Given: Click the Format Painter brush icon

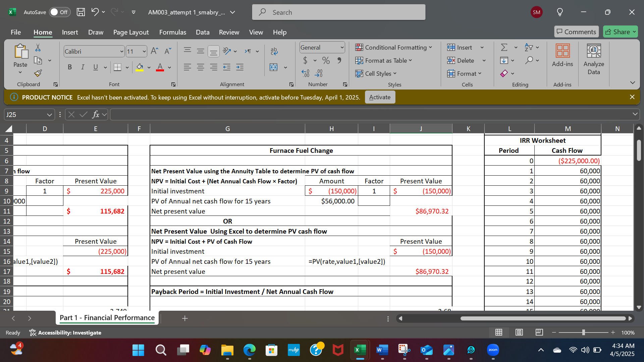Looking at the screenshot, I should point(38,73).
